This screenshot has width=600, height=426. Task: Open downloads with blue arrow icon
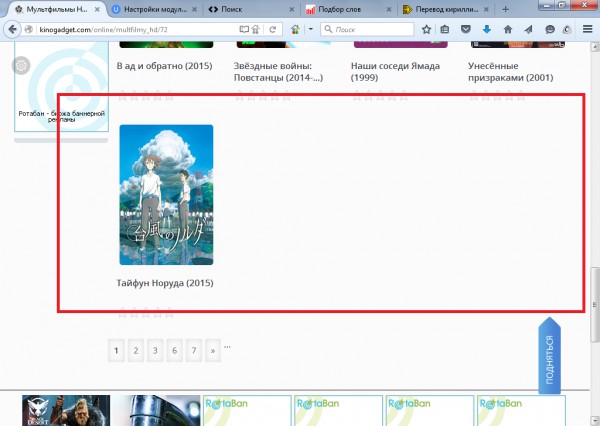(x=486, y=29)
